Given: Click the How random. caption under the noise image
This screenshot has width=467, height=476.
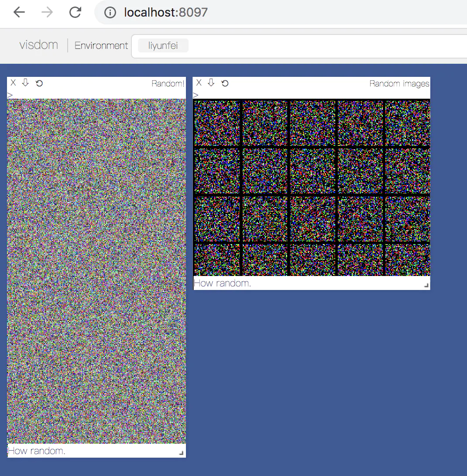Looking at the screenshot, I should pyautogui.click(x=37, y=451).
